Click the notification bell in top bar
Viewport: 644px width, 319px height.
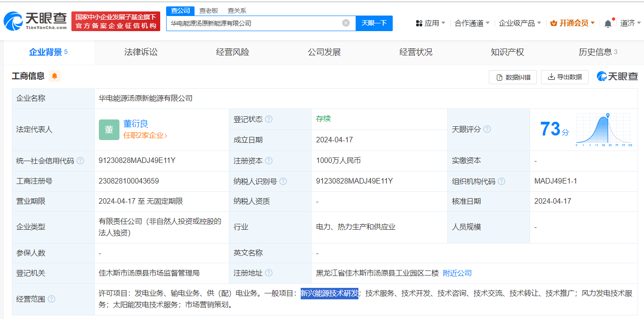608,23
